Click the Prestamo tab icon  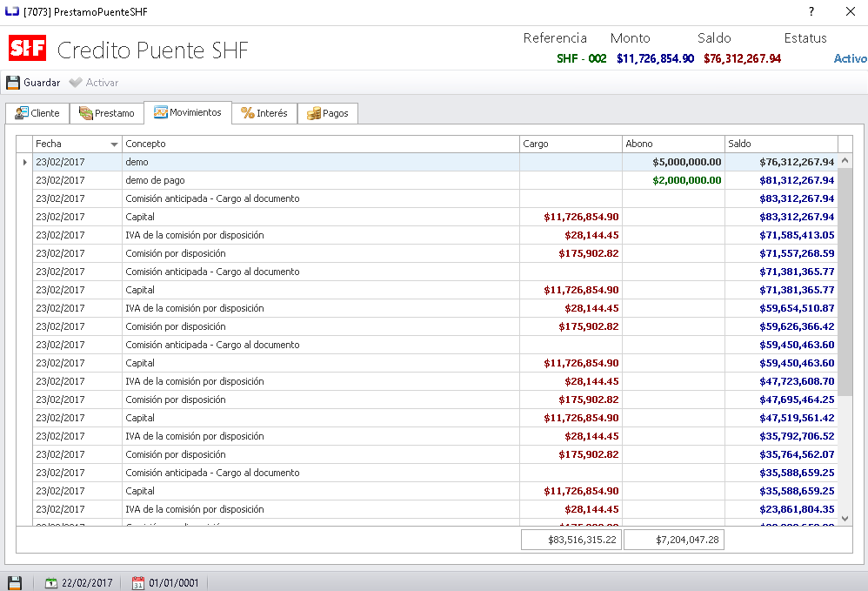(86, 113)
